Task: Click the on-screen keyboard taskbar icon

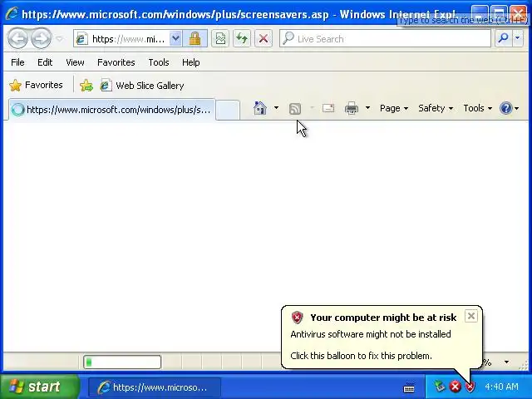Action: coord(409,387)
